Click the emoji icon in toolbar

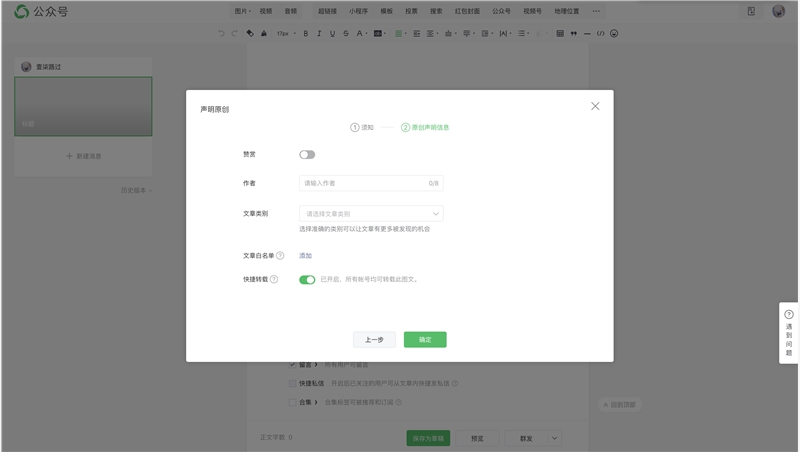pos(614,33)
